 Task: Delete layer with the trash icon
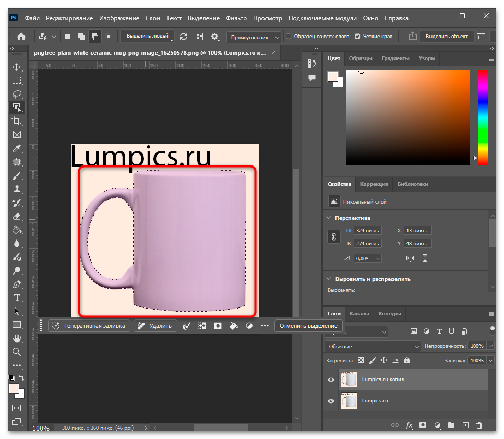click(479, 425)
